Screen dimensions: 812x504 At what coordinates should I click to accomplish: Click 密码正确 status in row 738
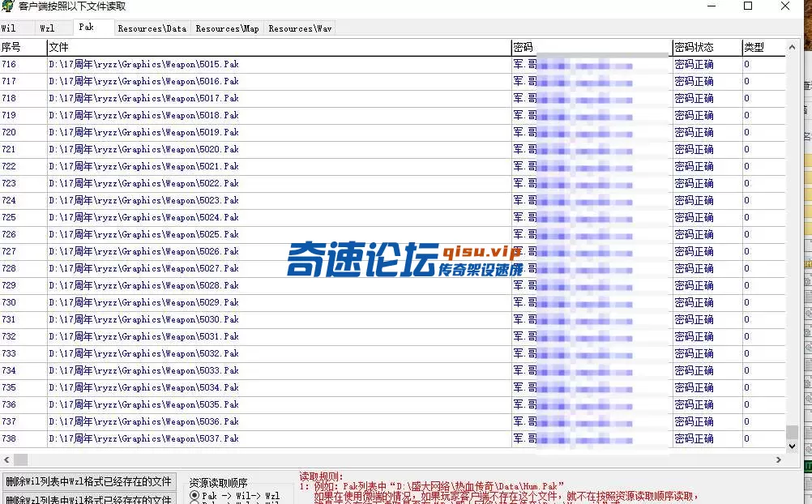[x=694, y=438]
